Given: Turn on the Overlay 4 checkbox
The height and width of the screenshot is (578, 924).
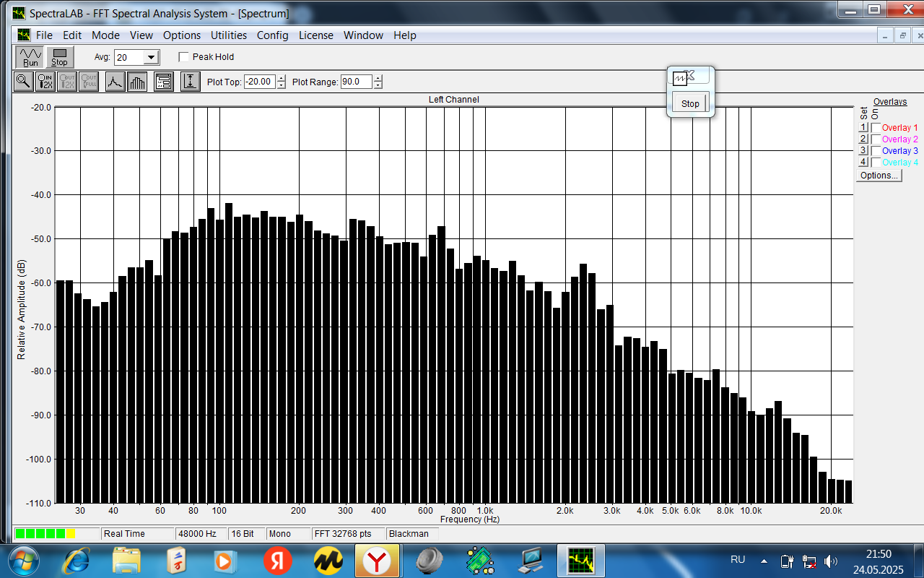Looking at the screenshot, I should coord(876,163).
